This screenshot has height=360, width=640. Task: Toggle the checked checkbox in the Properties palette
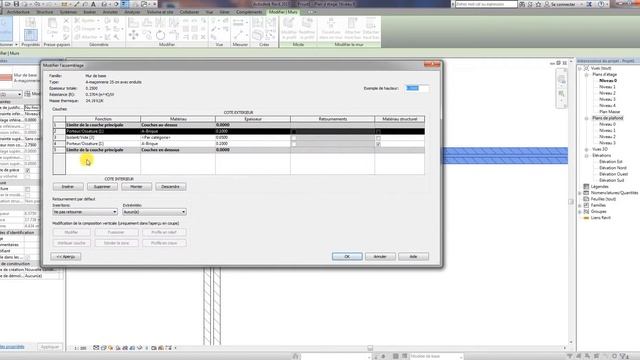click(x=28, y=170)
